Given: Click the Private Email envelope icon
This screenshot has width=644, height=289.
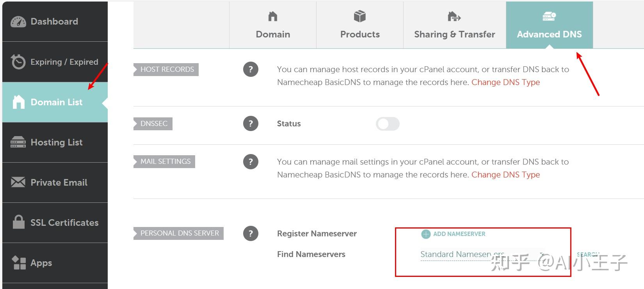Looking at the screenshot, I should pos(18,182).
